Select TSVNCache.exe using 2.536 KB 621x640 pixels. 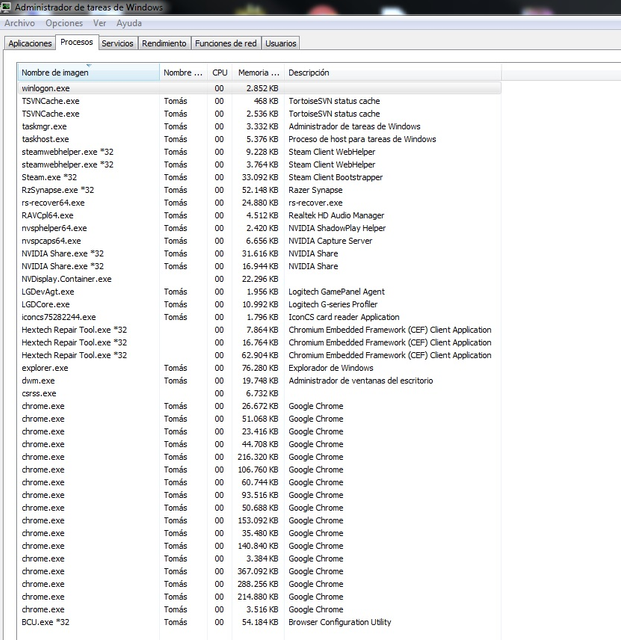coord(260,113)
